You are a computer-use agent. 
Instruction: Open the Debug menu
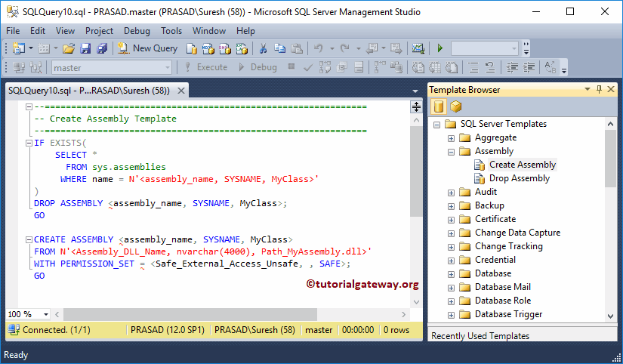point(137,31)
